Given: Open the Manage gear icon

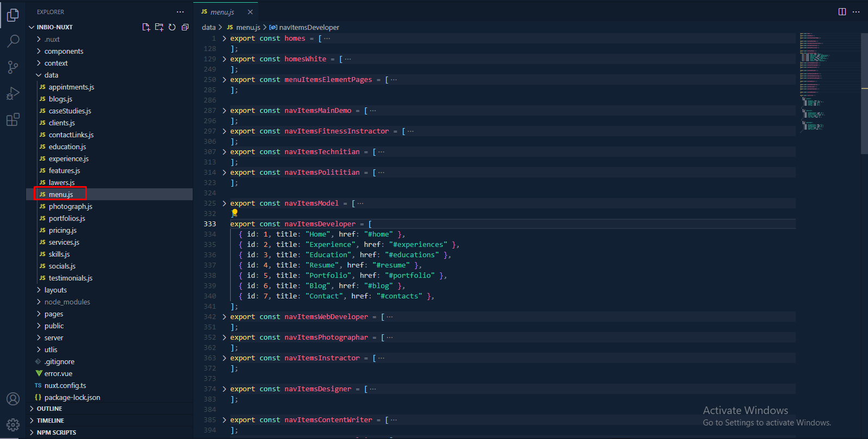Looking at the screenshot, I should pos(13,425).
